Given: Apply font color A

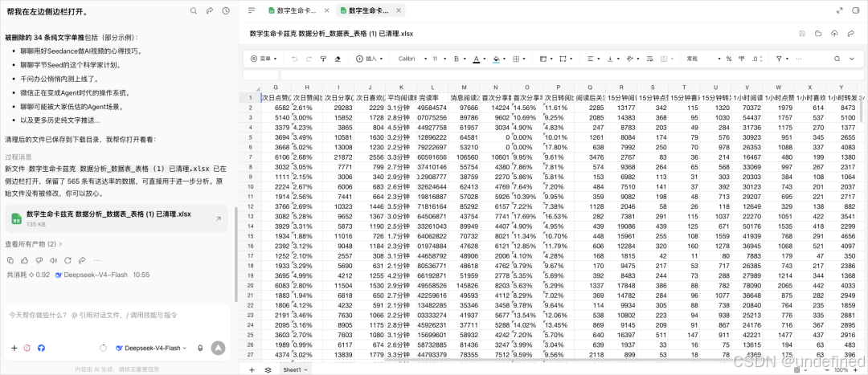Looking at the screenshot, I should (x=476, y=59).
